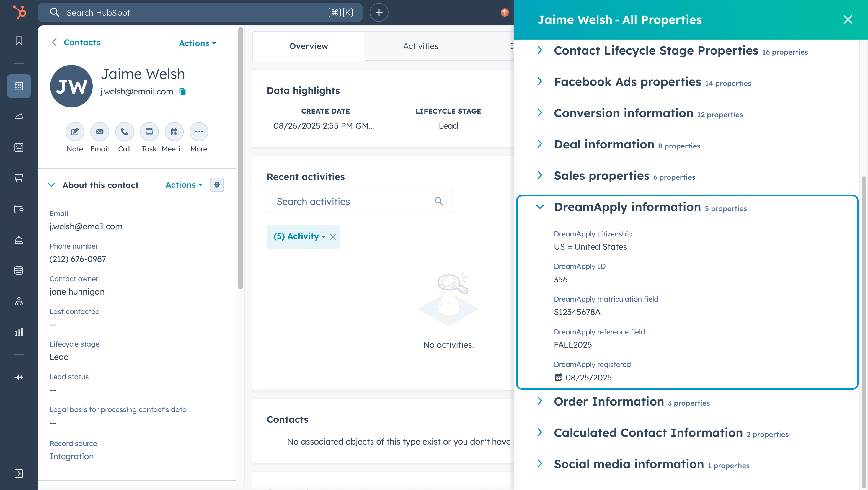The width and height of the screenshot is (868, 490).
Task: Open About this contact settings gear
Action: coord(217,185)
